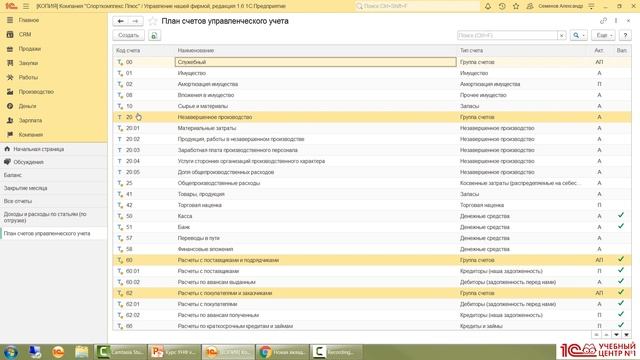The image size is (640, 360).
Task: Go forward with the right arrow button
Action: pyautogui.click(x=135, y=21)
